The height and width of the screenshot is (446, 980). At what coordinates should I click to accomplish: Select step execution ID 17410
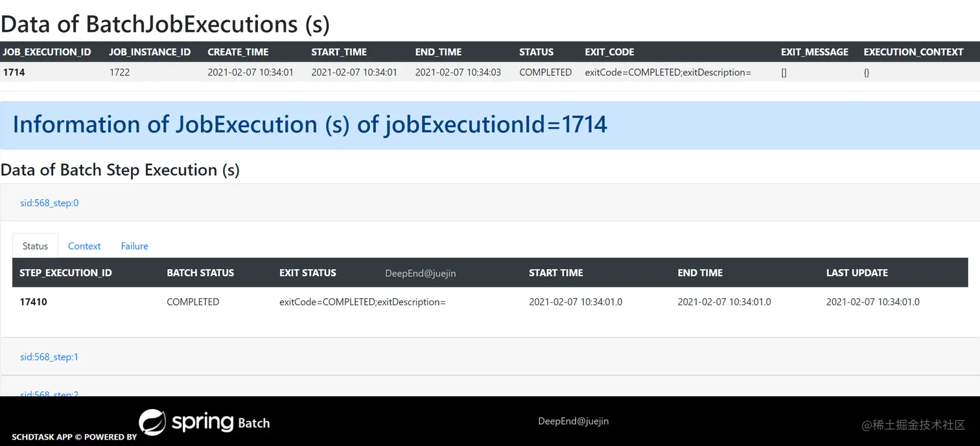(x=33, y=301)
